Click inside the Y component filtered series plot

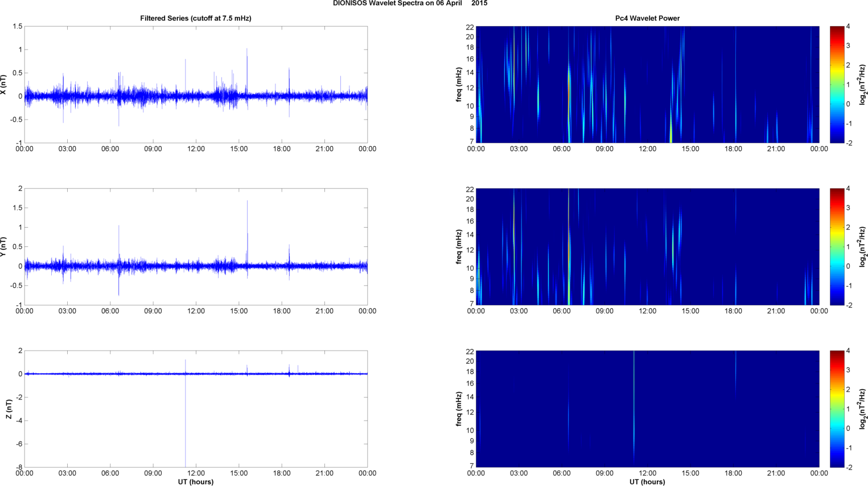point(196,246)
